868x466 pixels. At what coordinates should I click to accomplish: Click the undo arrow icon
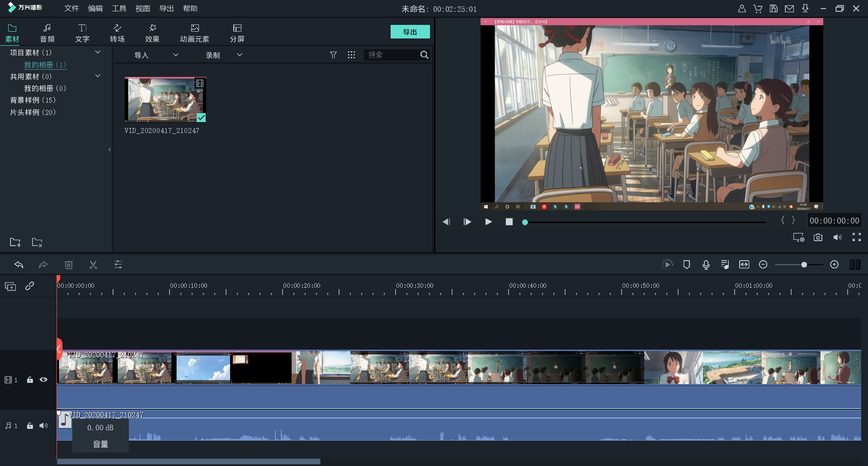[x=19, y=265]
